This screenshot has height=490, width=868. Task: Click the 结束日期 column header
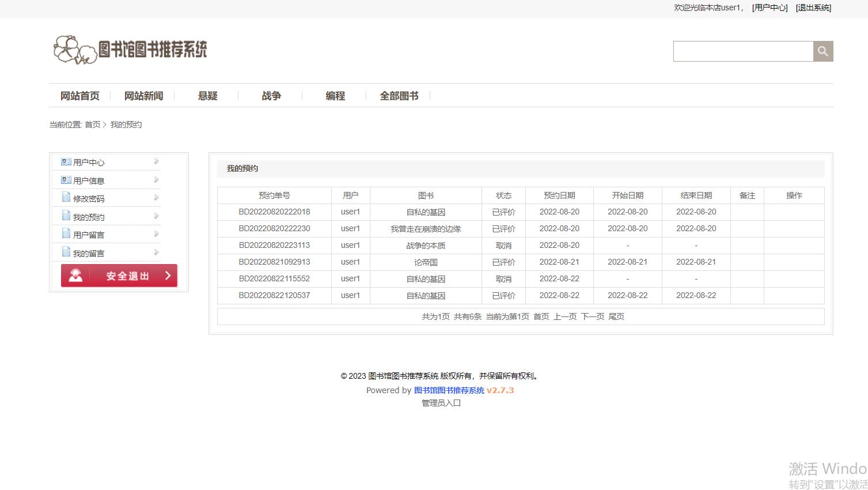click(x=696, y=195)
